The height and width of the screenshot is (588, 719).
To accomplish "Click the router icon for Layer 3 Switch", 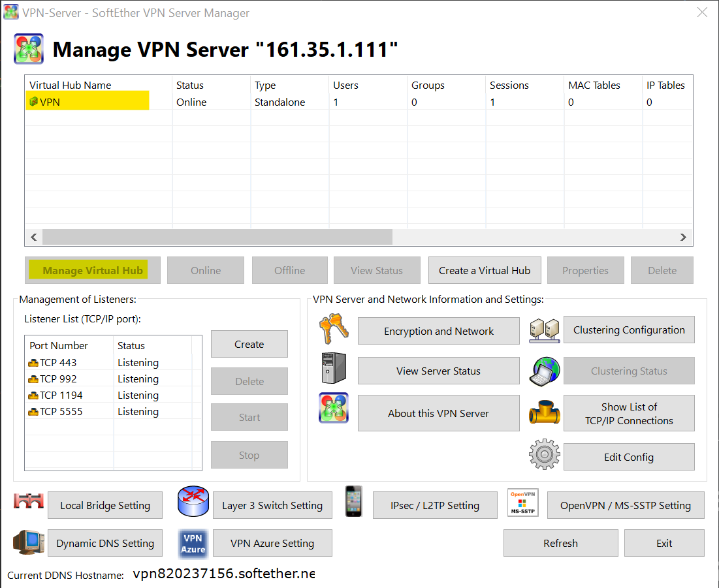I will 193,501.
